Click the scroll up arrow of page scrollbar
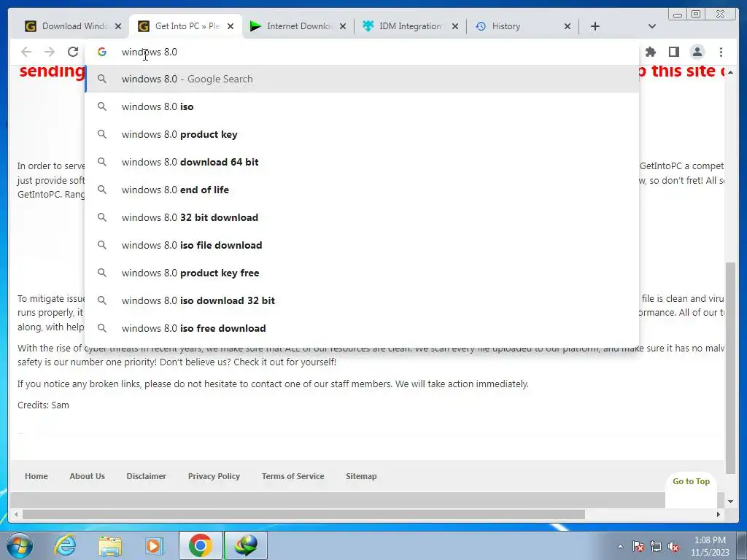 (x=730, y=72)
